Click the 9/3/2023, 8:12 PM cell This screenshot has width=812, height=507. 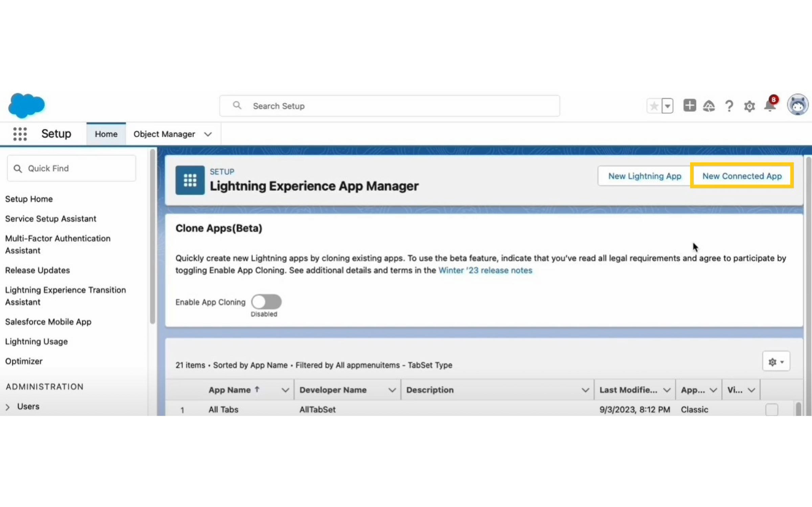coord(635,410)
